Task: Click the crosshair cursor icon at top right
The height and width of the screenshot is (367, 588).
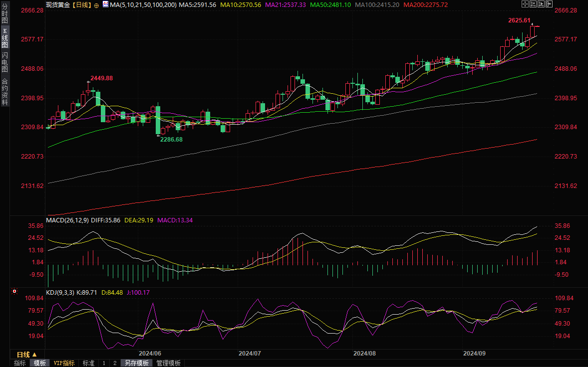Action: (x=525, y=4)
